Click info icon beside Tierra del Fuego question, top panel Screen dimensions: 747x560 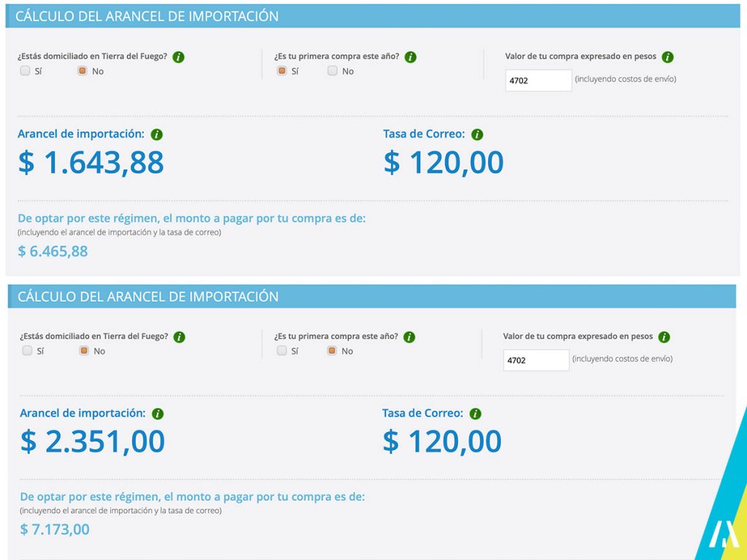click(x=179, y=57)
